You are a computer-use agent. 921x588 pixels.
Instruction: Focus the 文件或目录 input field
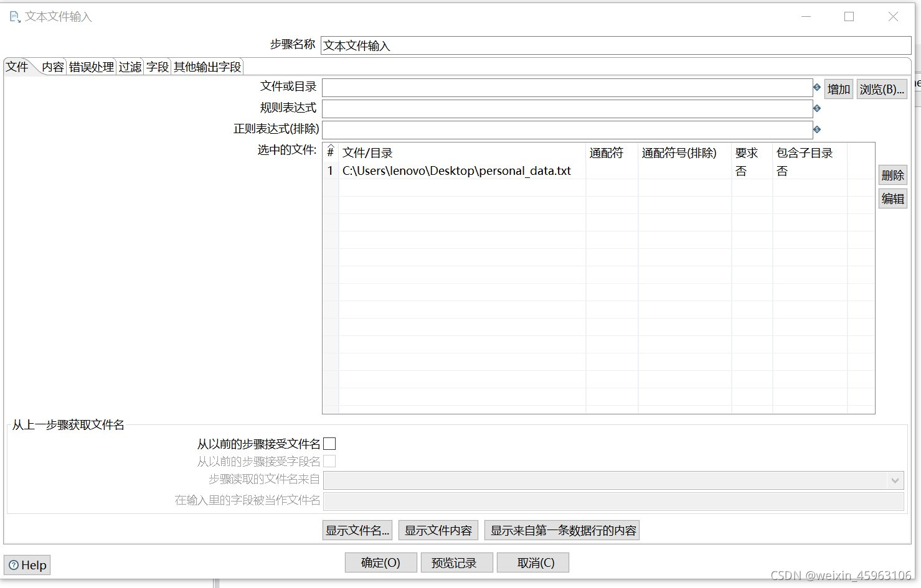[567, 88]
